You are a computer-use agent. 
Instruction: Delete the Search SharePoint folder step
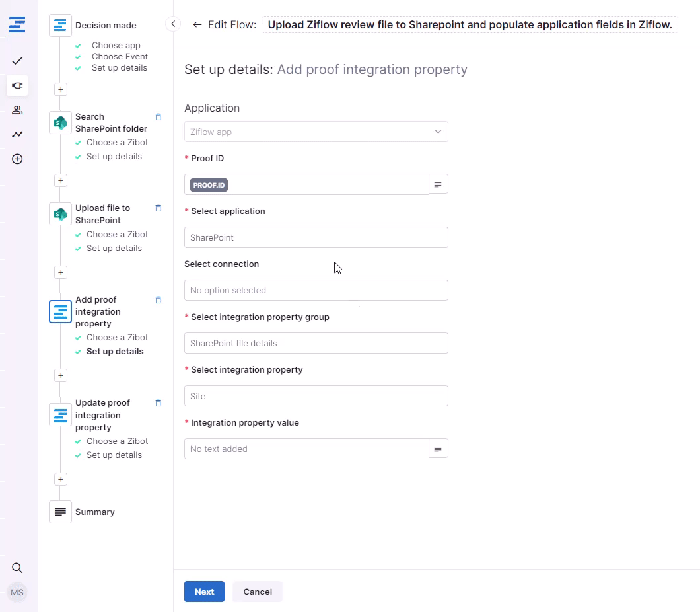(x=158, y=117)
